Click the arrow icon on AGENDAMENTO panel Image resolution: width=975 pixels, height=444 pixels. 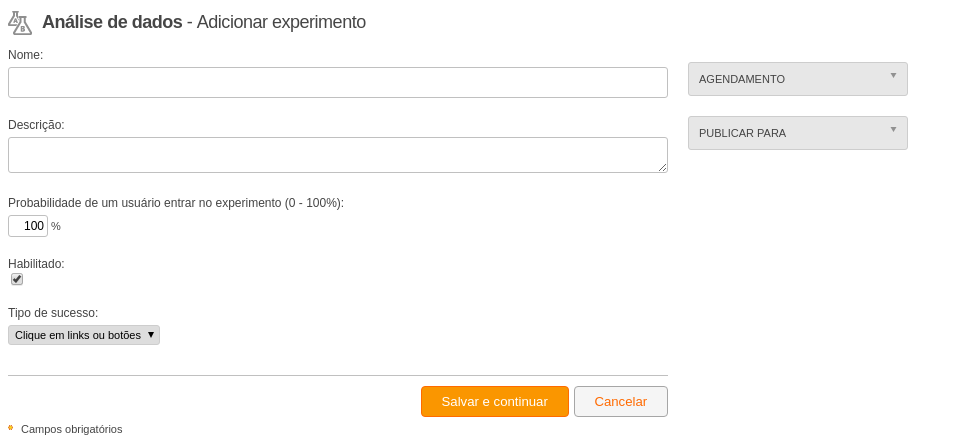click(894, 75)
